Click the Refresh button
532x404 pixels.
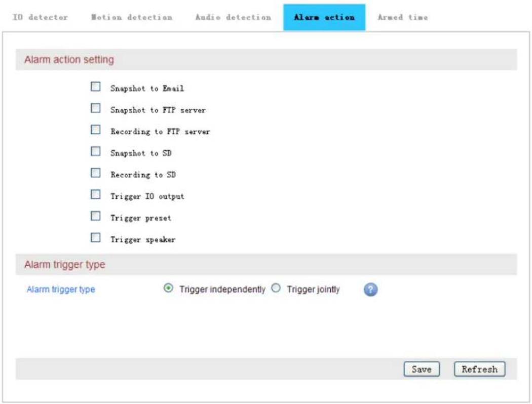click(479, 369)
